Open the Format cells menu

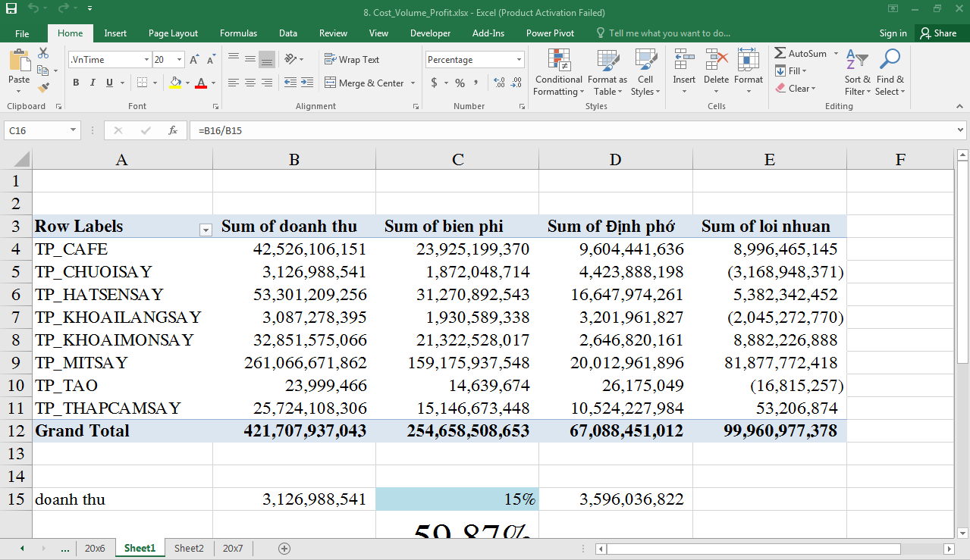(x=749, y=73)
